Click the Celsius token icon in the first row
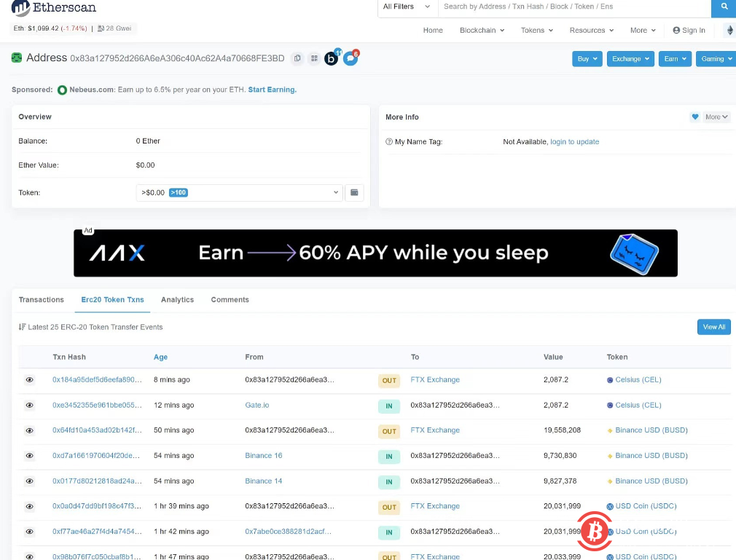This screenshot has width=736, height=560. click(610, 380)
